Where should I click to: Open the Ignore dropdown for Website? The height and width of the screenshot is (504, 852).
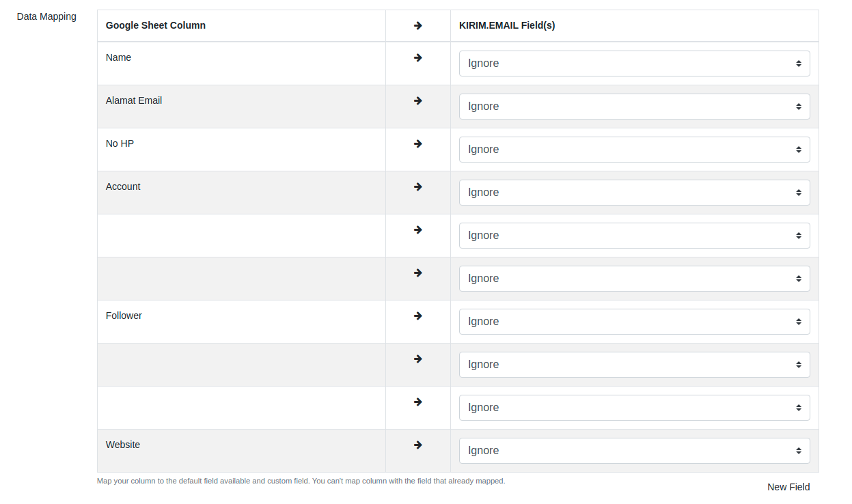point(634,451)
